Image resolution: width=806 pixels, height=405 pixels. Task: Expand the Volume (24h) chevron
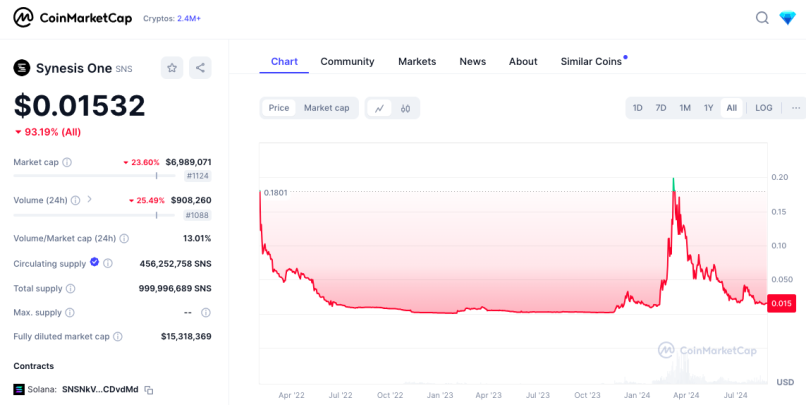pos(89,199)
